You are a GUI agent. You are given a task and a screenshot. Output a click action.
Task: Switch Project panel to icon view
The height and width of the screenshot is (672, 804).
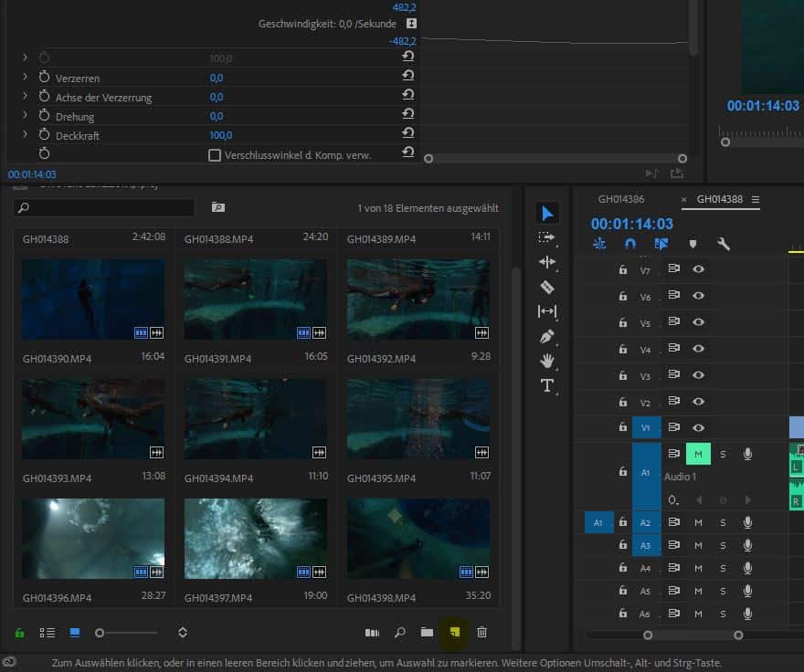pyautogui.click(x=75, y=633)
